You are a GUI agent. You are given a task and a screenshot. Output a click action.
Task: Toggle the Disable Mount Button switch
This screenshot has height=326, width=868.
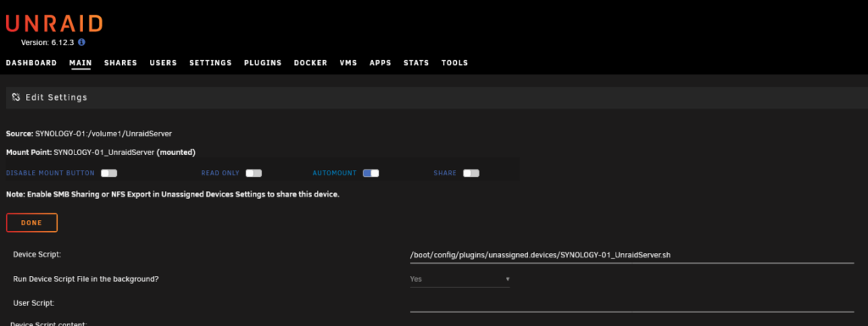[109, 173]
